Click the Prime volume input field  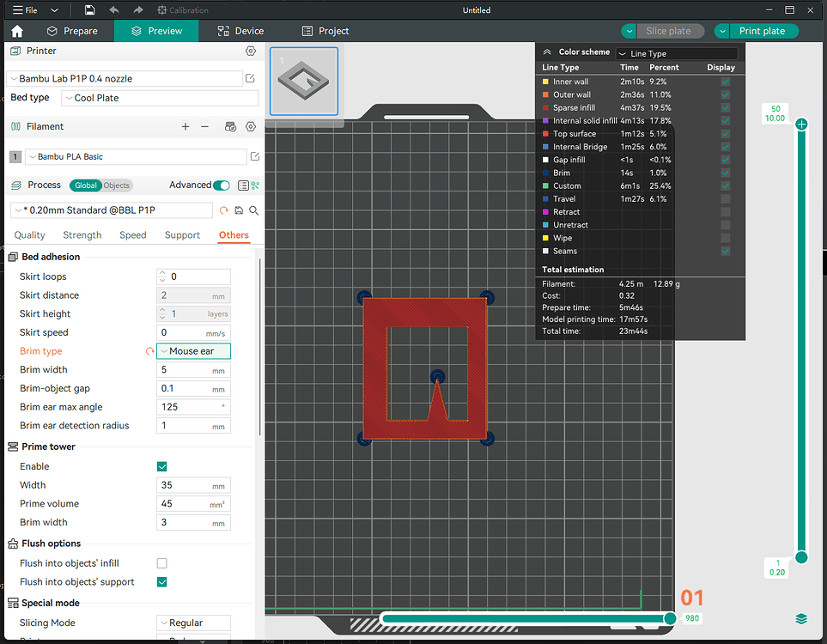click(193, 504)
